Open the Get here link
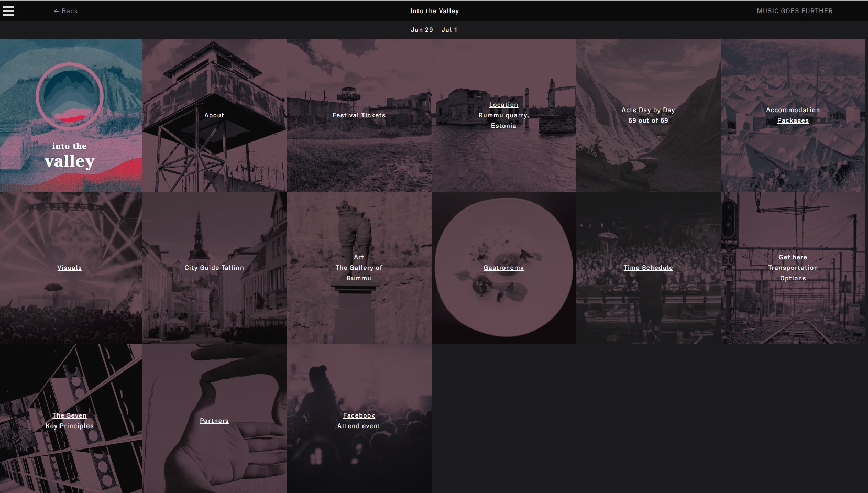 point(793,257)
